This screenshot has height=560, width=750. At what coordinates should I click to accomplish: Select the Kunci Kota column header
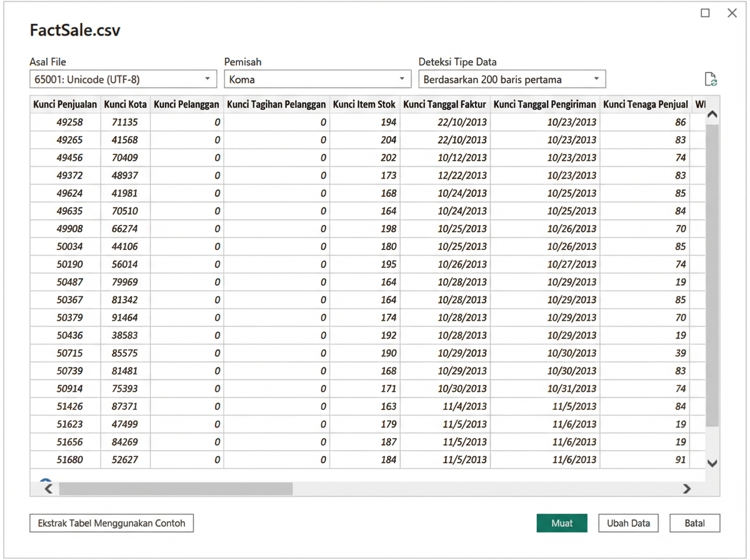(x=125, y=104)
